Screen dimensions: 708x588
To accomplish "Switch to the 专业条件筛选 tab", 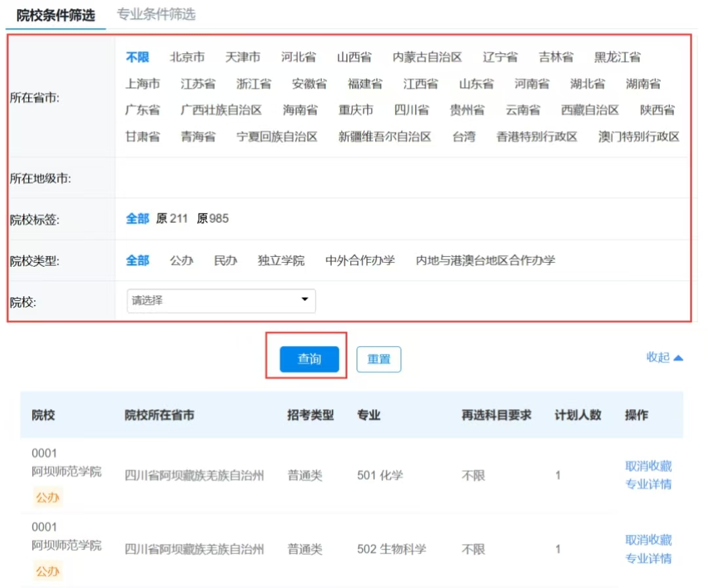I will coord(156,14).
